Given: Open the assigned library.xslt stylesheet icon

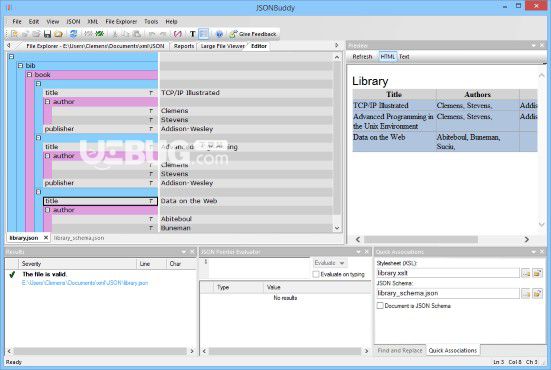Looking at the screenshot, I should coord(537,273).
